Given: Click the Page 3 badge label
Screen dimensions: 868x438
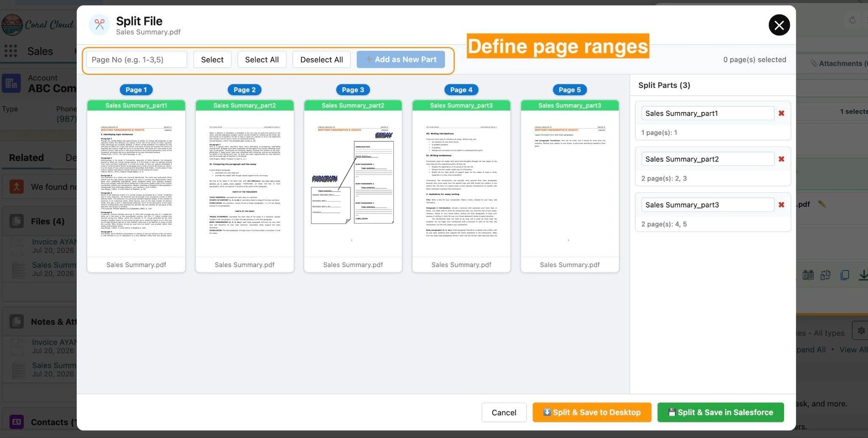Looking at the screenshot, I should (x=353, y=90).
